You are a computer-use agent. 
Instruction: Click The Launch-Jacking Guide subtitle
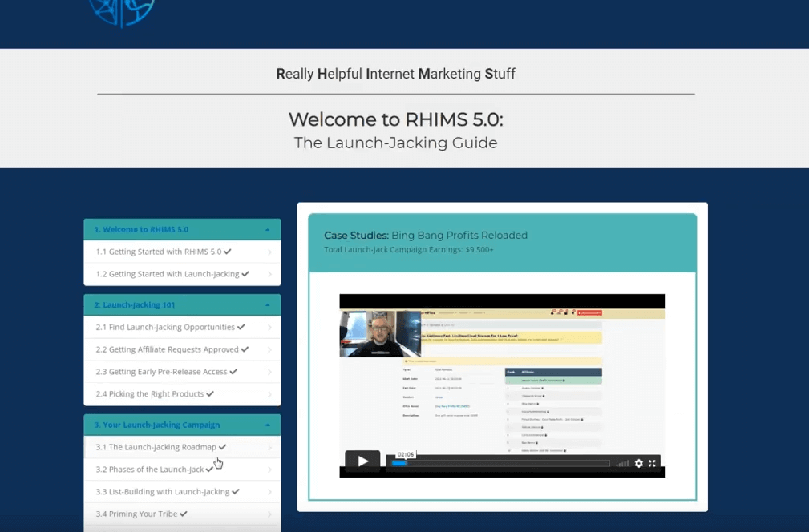click(x=396, y=143)
